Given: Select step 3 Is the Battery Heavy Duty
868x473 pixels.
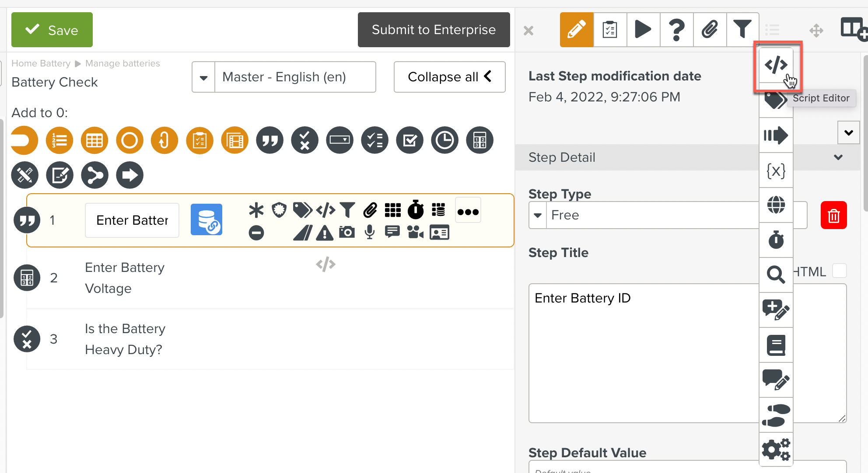Looking at the screenshot, I should [125, 339].
